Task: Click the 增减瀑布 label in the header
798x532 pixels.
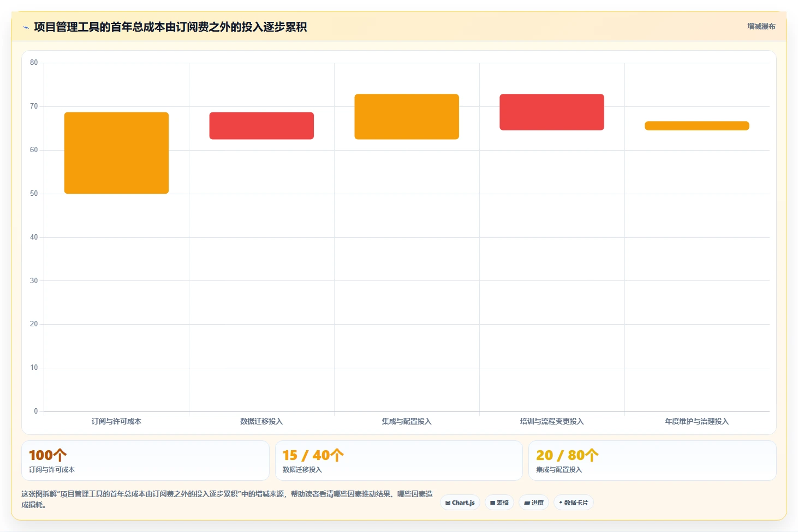Action: pyautogui.click(x=761, y=26)
